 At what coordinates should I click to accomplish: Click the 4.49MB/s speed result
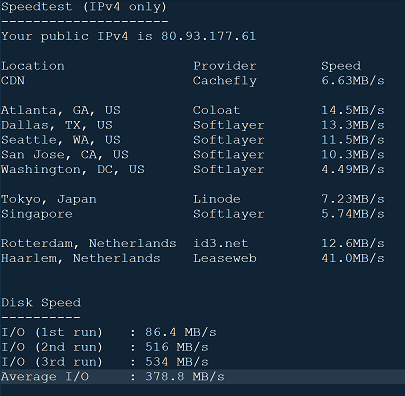(353, 170)
